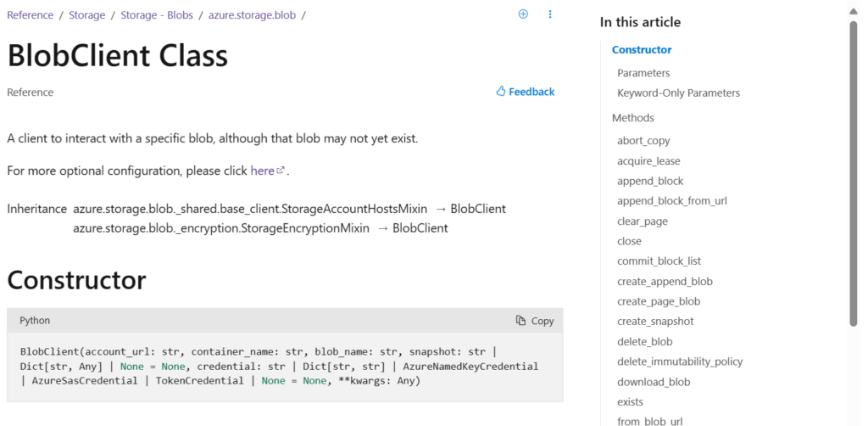Navigate to Storage breadcrumb
The height and width of the screenshot is (426, 868).
pyautogui.click(x=87, y=14)
